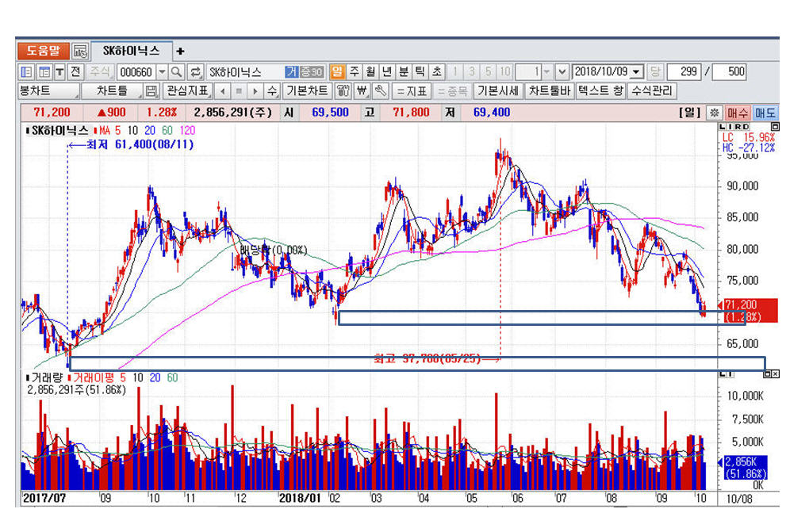Click the save disk icon next to 차트틀
Viewport: 786px width, 532px height.
(x=151, y=90)
